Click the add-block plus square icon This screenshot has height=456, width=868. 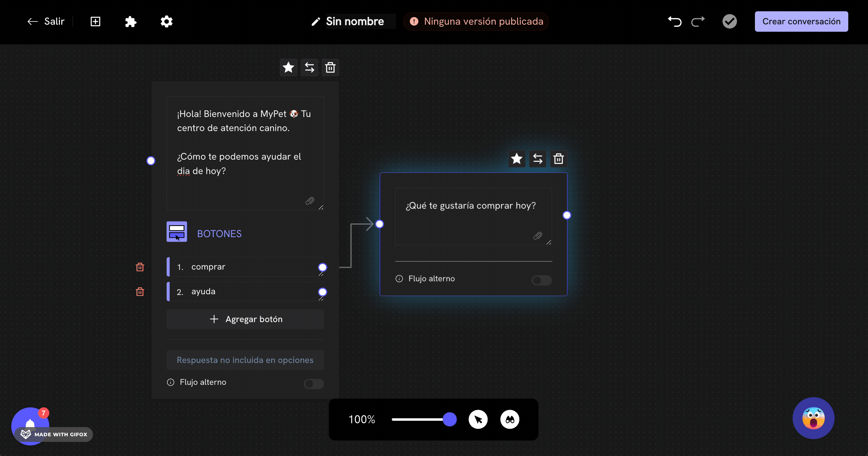coord(95,22)
